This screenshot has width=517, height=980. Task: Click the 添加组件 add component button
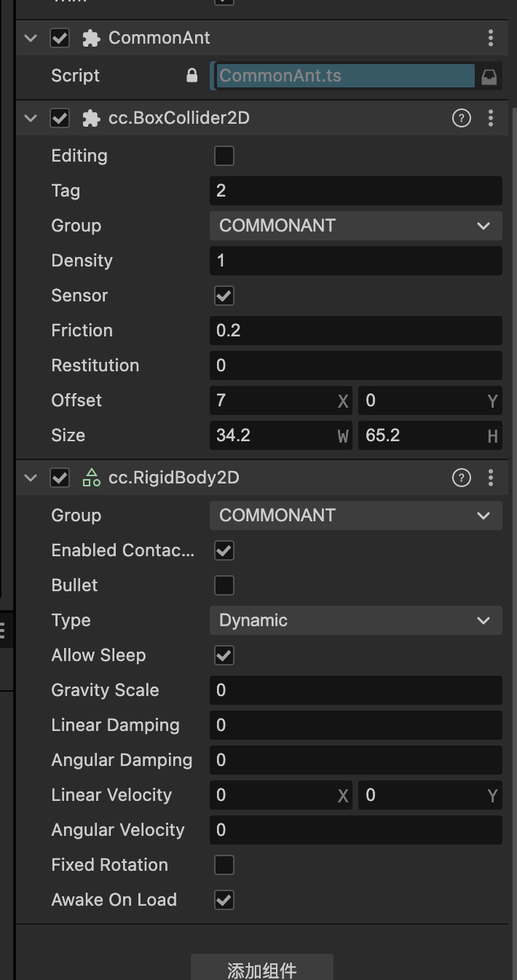pos(262,970)
